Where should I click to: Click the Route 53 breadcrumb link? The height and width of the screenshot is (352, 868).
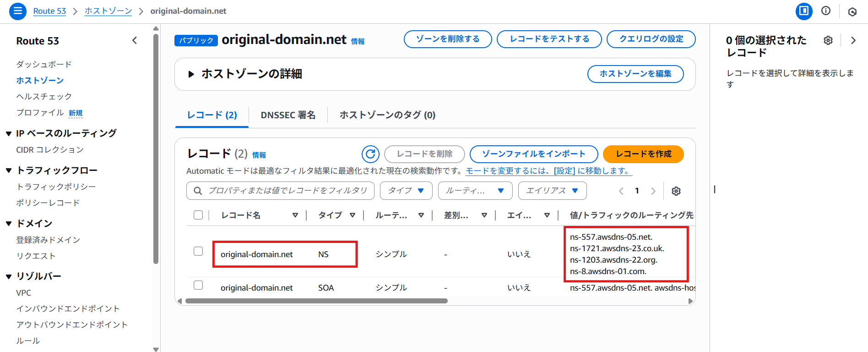[x=49, y=11]
